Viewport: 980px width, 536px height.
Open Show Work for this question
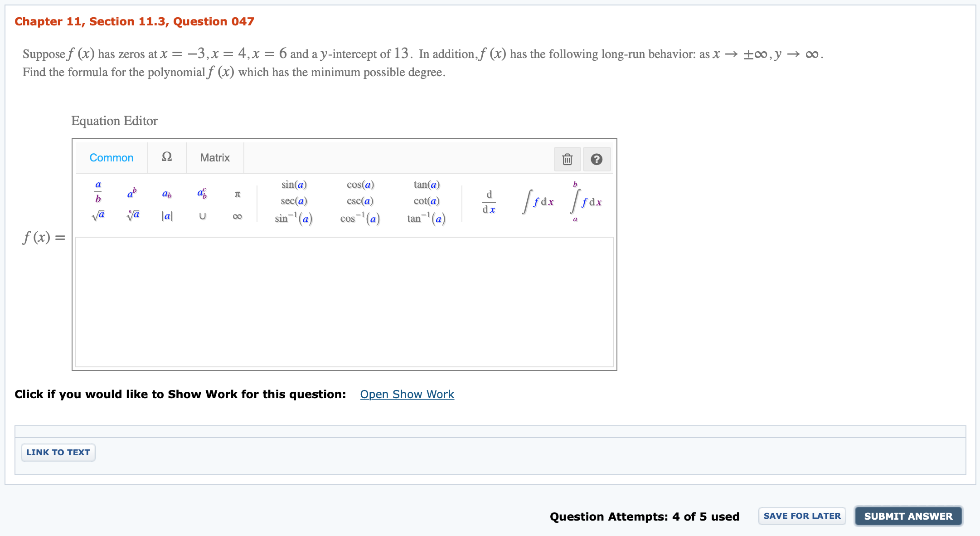coord(407,394)
